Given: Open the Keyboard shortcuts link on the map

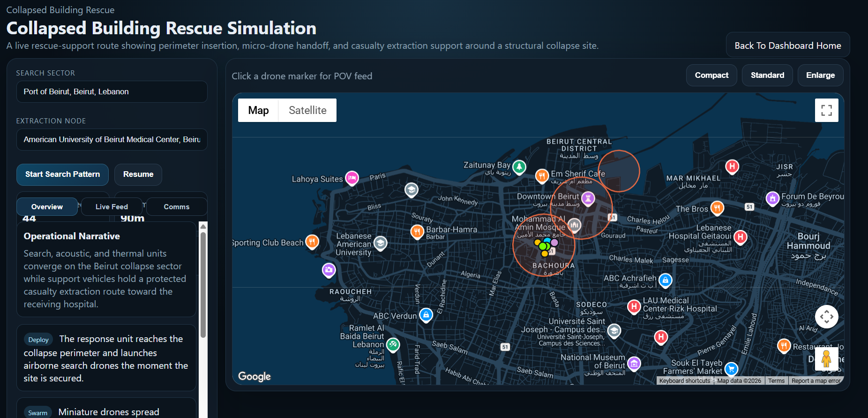Looking at the screenshot, I should click(685, 381).
